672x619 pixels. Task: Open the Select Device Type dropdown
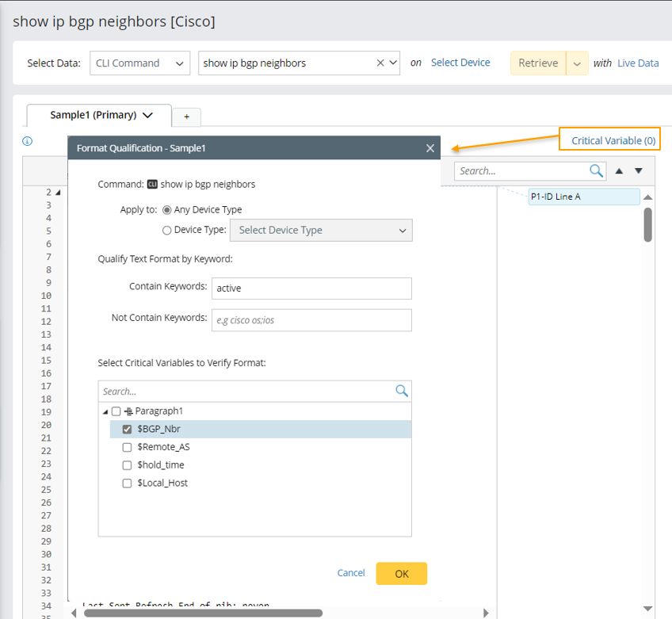(321, 231)
